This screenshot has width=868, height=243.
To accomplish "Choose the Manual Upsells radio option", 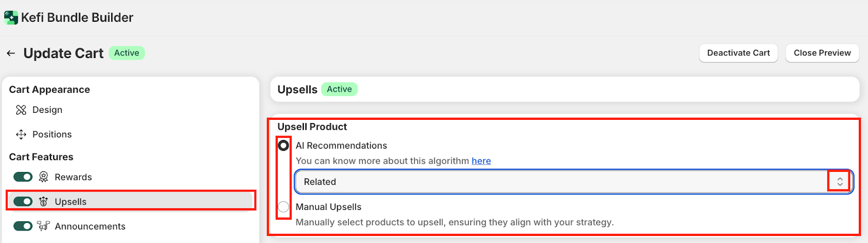I will pos(283,207).
